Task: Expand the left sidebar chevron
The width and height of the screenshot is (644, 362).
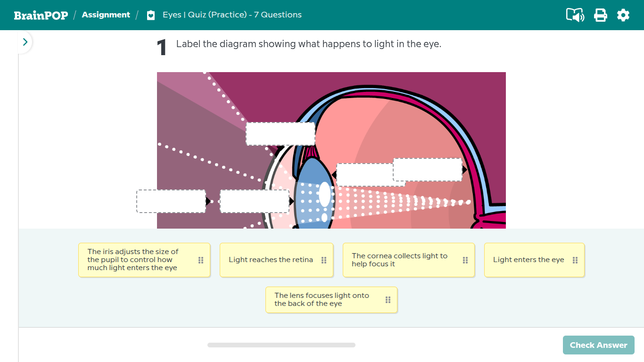Action: coord(25,41)
